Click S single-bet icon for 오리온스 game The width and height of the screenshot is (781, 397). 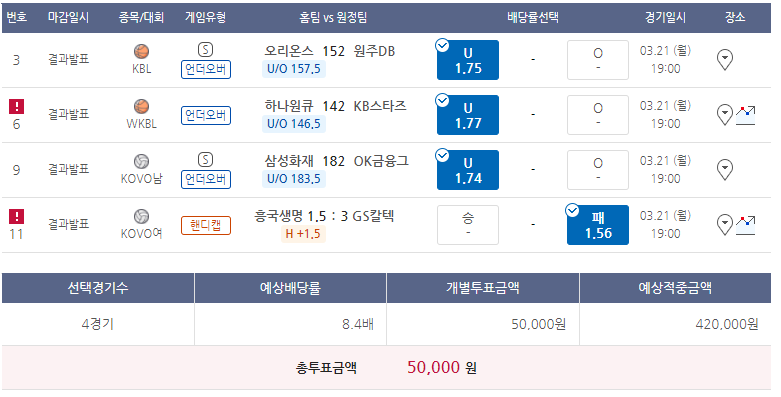[x=205, y=50]
